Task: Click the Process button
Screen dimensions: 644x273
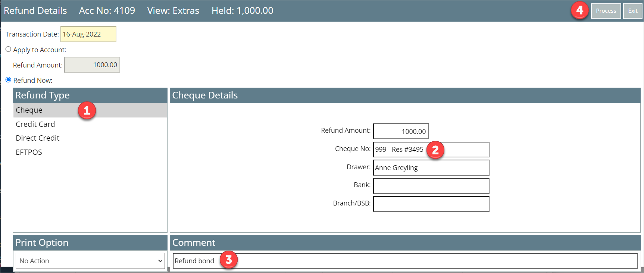Action: (606, 11)
